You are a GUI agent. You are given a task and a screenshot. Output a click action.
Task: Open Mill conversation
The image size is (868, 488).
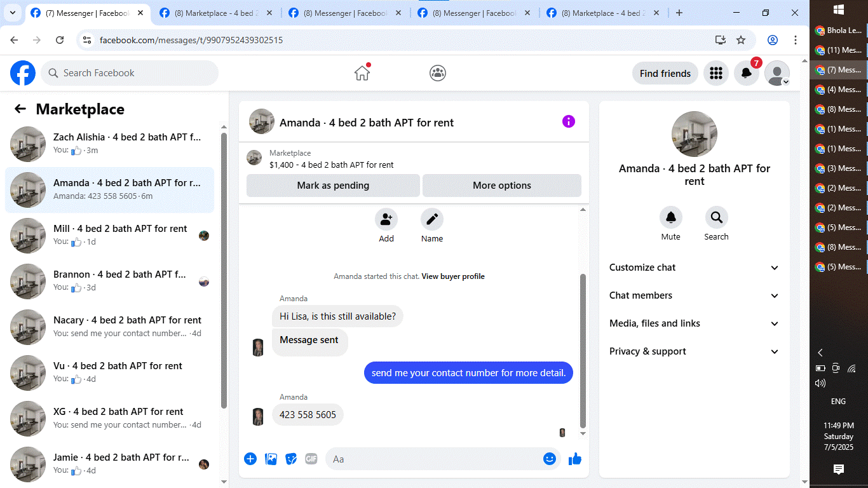[x=109, y=236]
